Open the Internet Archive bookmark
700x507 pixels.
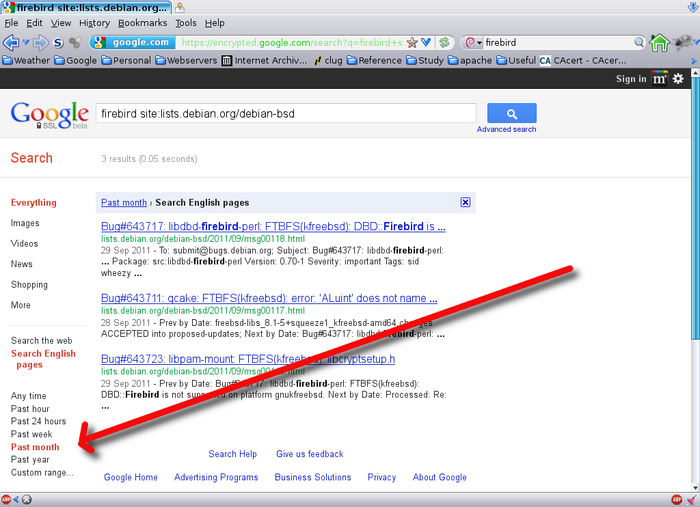pos(264,60)
